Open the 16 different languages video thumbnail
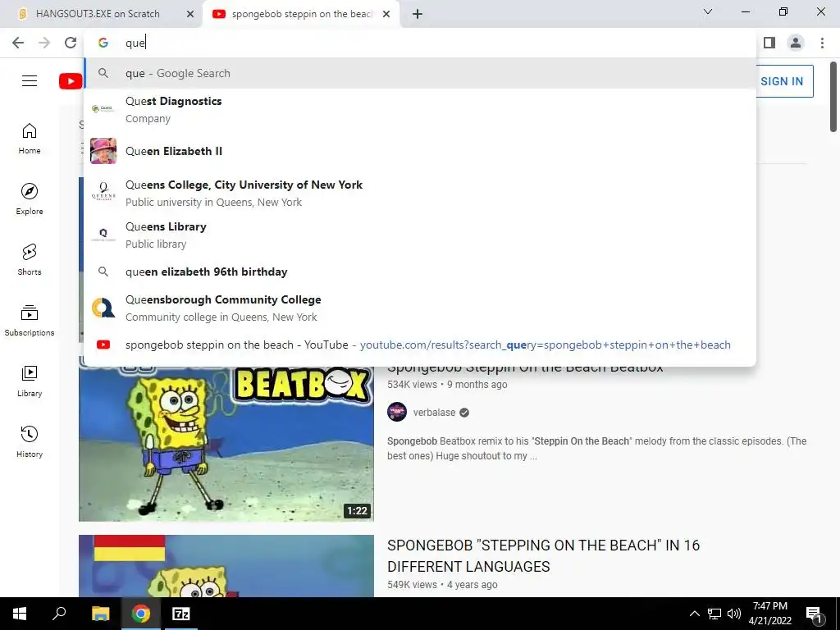 coord(226,566)
